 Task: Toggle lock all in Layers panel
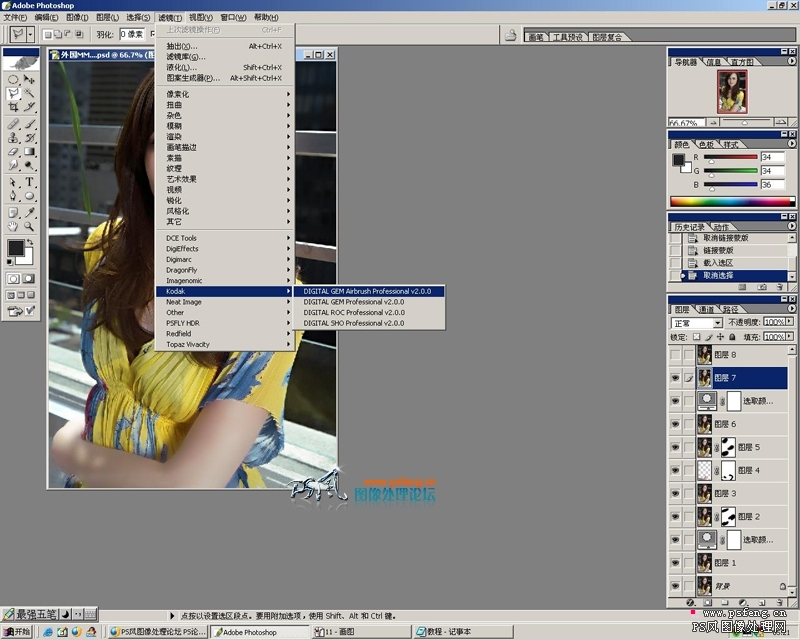click(x=732, y=337)
